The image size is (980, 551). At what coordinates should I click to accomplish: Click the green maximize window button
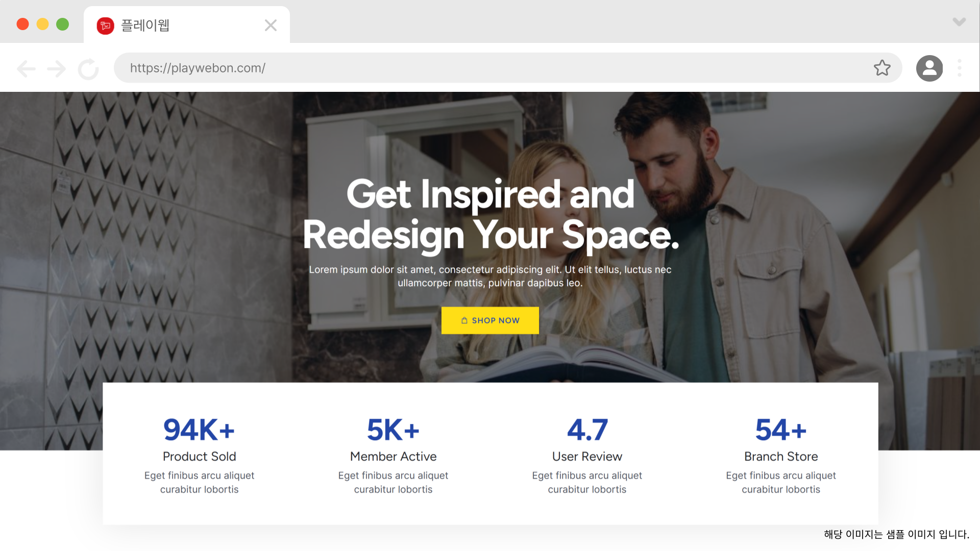pos(62,24)
